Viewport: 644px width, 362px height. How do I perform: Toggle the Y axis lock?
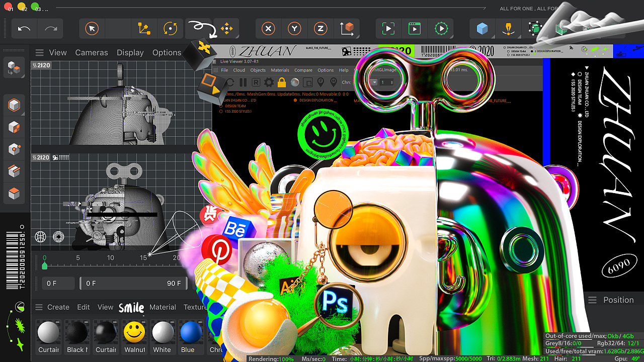295,29
